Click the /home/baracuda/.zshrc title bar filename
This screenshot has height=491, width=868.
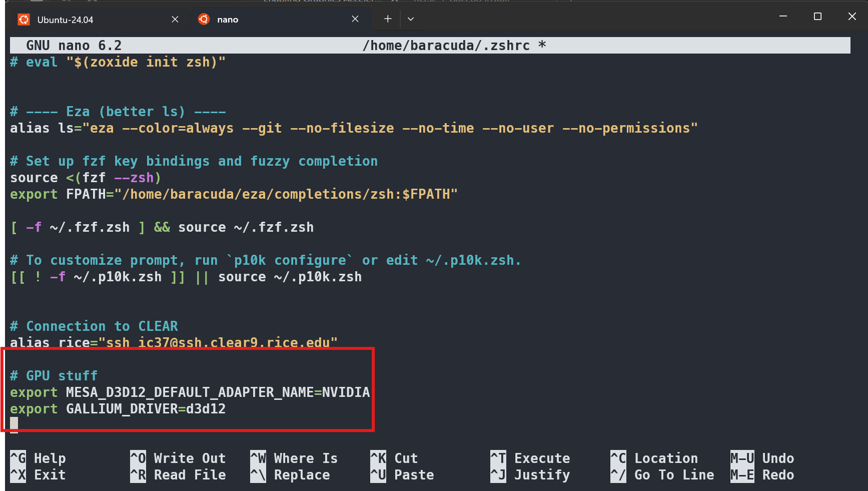(446, 46)
